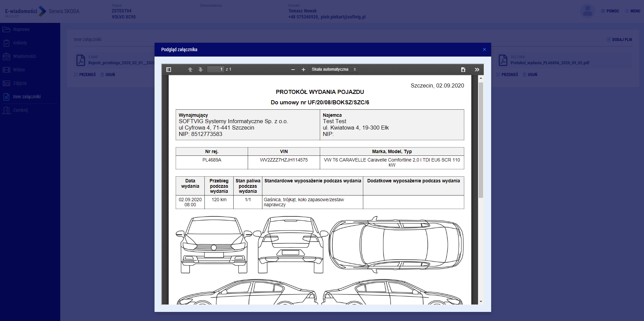This screenshot has height=321, width=644.
Task: Open the Wiadomości sidebar section
Action: (x=24, y=57)
